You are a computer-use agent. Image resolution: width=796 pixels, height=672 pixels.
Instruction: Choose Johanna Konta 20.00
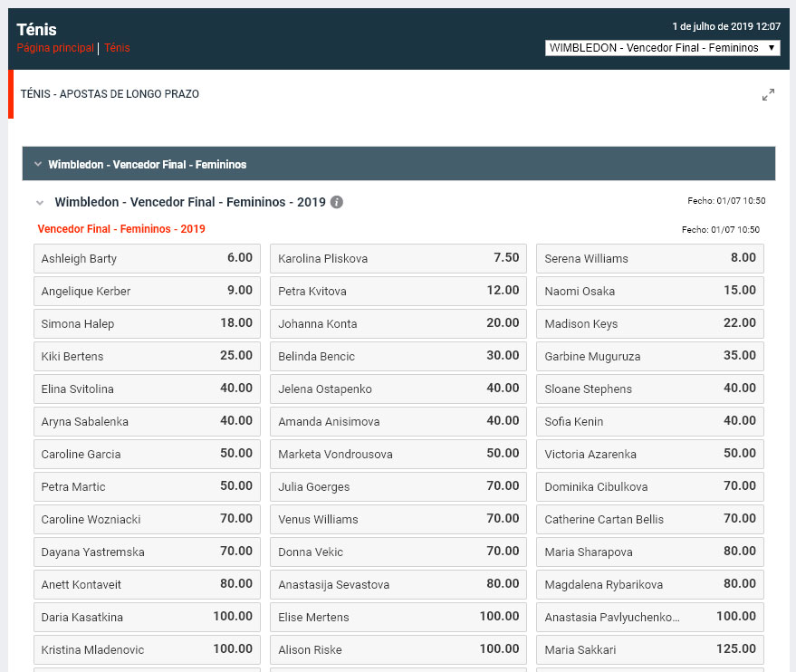398,323
